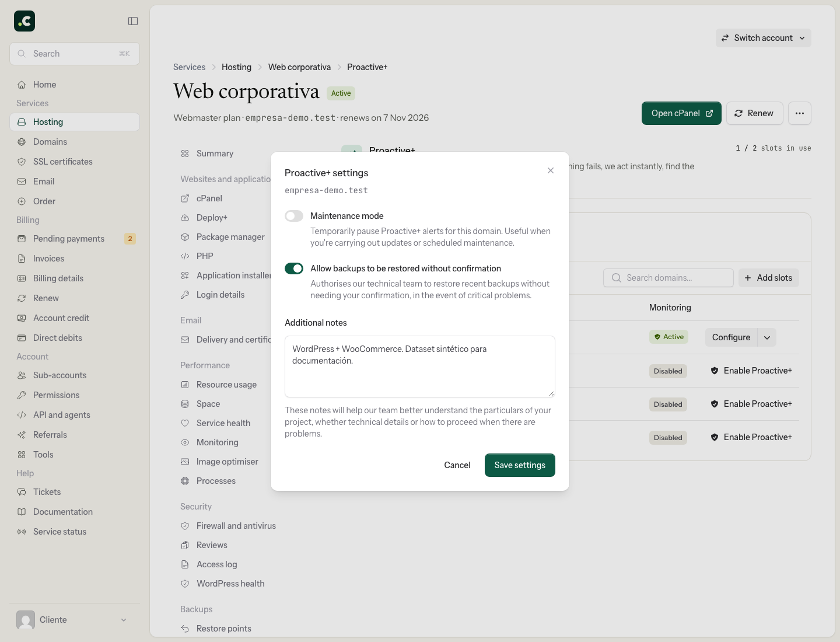Viewport: 840px width, 642px height.
Task: Click the Invoices document icon
Action: pyautogui.click(x=22, y=259)
